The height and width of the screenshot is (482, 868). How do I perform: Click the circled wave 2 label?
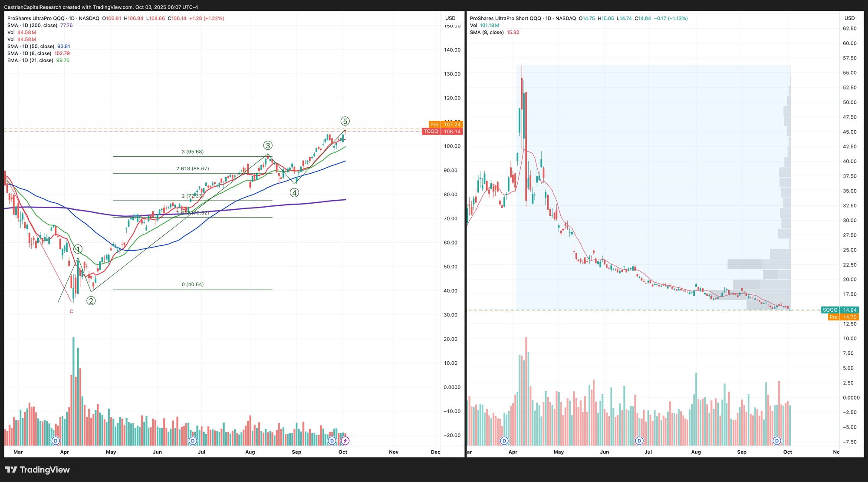point(91,300)
